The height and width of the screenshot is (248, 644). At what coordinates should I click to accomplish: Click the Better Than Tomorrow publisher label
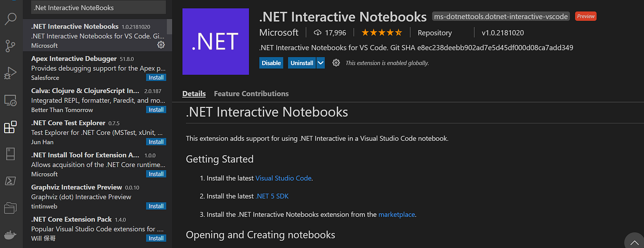click(x=62, y=110)
